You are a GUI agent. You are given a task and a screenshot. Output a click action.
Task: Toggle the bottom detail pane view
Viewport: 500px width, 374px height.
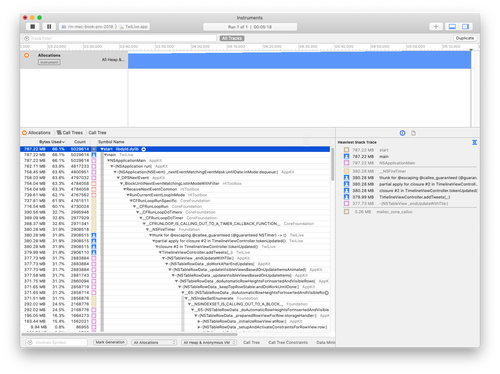point(452,26)
